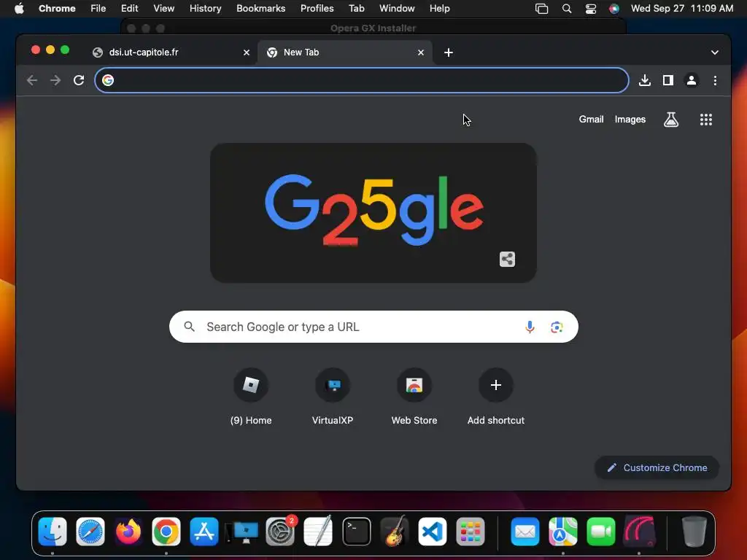This screenshot has height=560, width=747.
Task: Open Control Center in menu bar
Action: pos(590,8)
